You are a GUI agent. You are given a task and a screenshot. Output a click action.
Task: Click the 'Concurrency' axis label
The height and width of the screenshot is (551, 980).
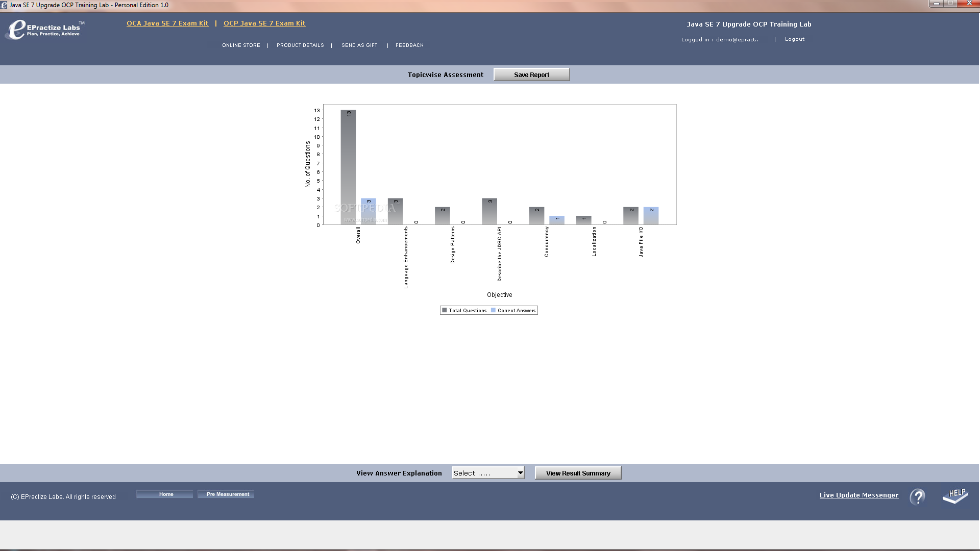[547, 242]
